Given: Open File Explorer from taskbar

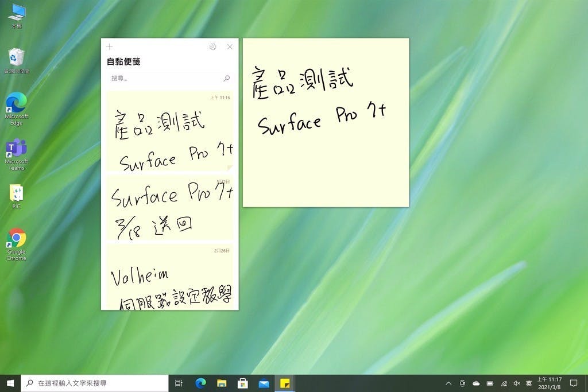Looking at the screenshot, I should point(222,383).
